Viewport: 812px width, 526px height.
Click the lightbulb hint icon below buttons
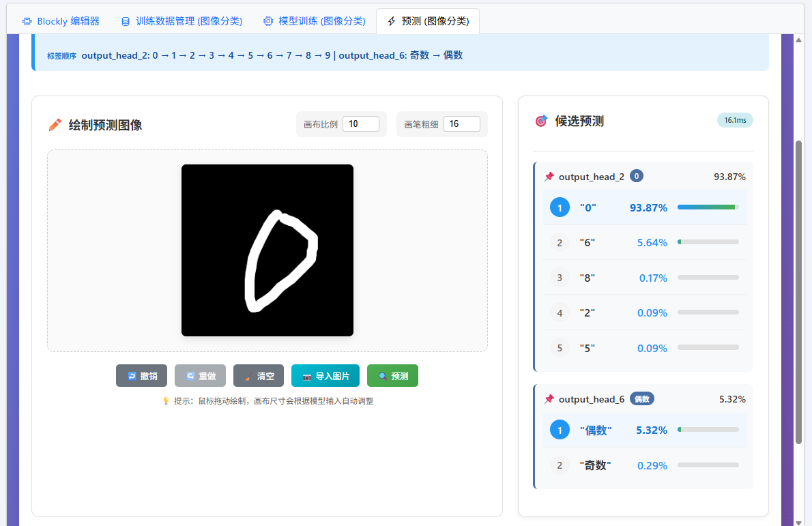[x=166, y=401]
